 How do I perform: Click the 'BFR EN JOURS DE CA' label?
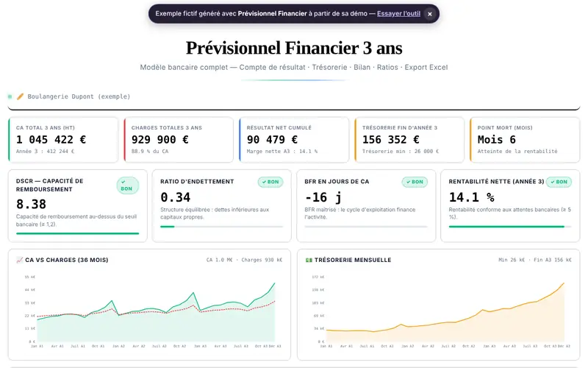[337, 181]
